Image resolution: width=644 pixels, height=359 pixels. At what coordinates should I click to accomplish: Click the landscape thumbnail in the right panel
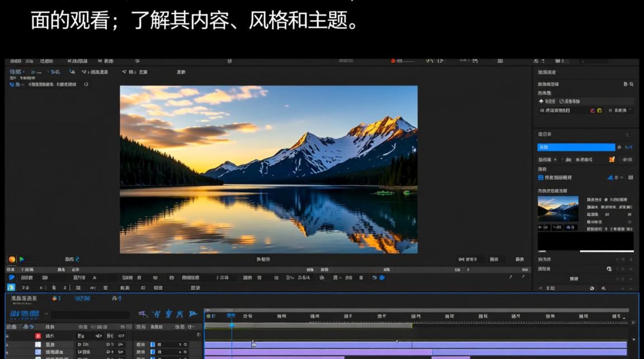point(558,208)
